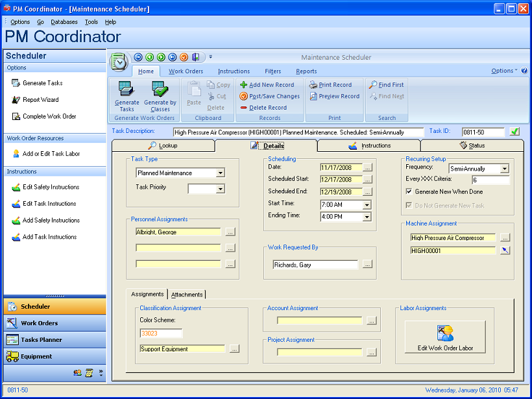Click the notes scroll icon at sidebar bottom

89,373
